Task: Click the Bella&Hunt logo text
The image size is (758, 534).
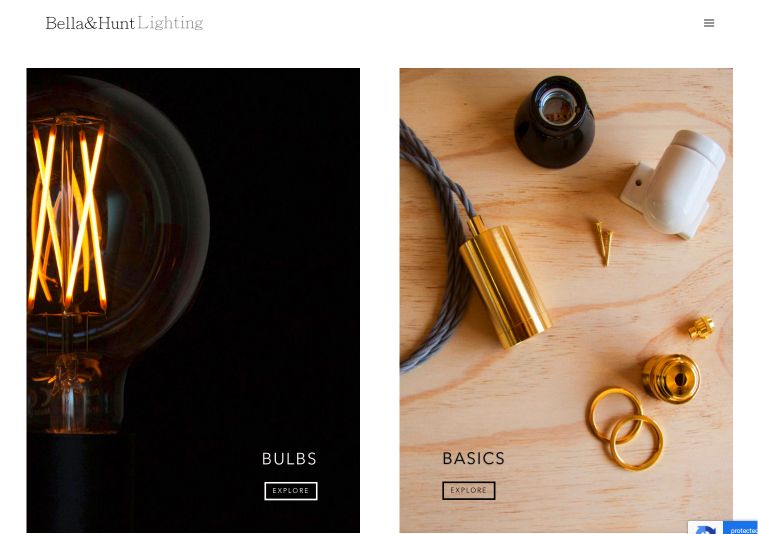Action: pyautogui.click(x=90, y=23)
